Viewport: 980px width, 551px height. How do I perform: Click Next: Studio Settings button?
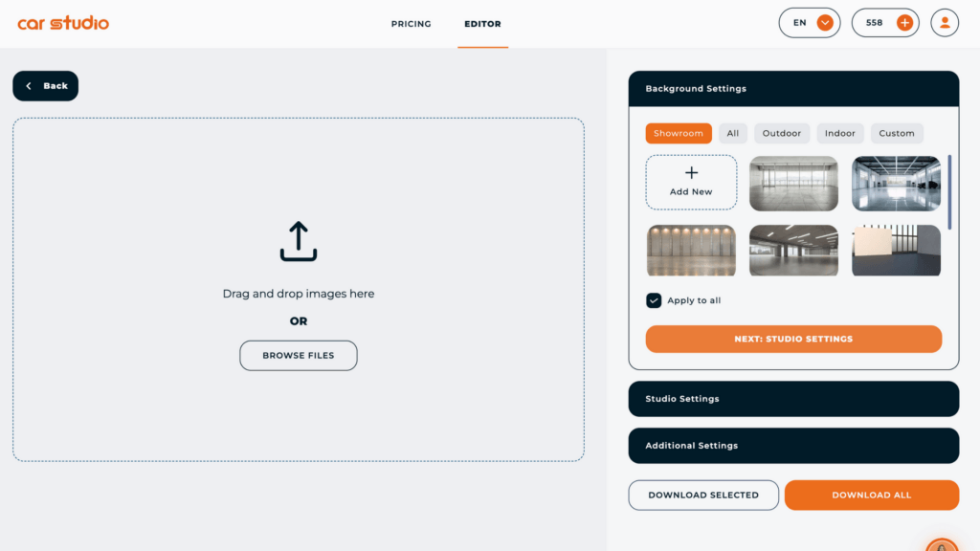793,339
